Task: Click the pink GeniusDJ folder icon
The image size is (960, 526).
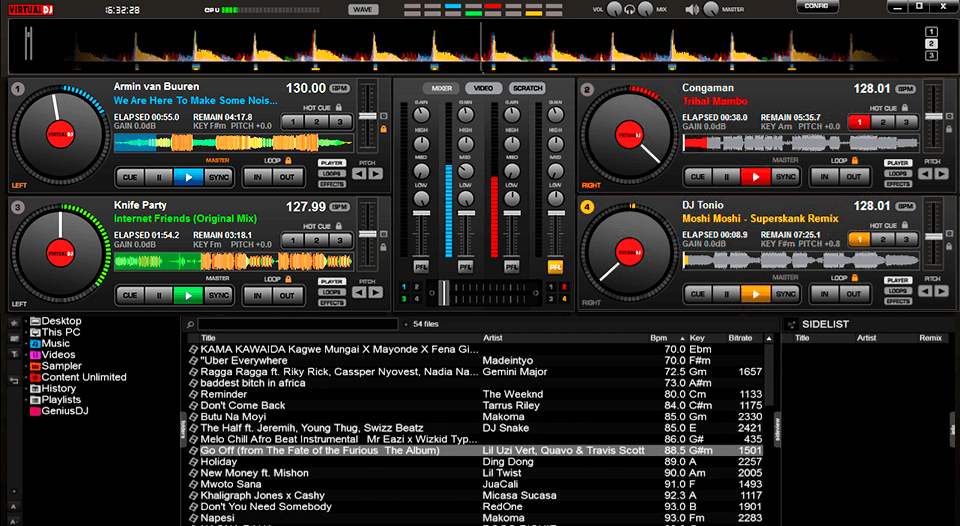Action: coord(35,411)
